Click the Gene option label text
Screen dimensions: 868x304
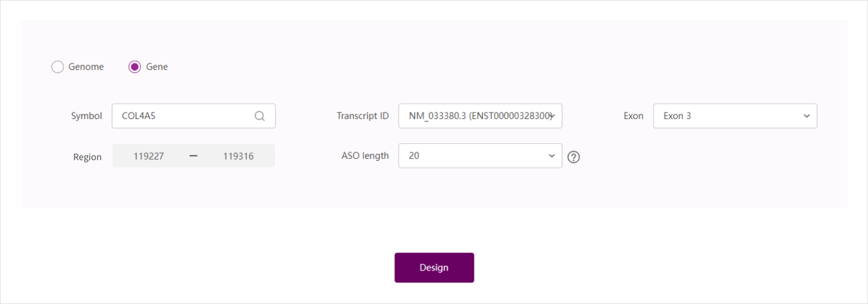click(x=157, y=67)
